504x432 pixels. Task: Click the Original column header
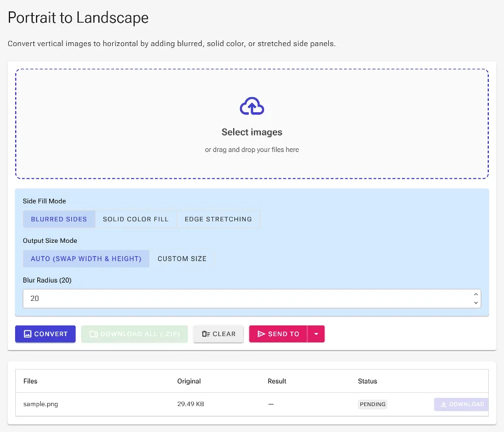[x=189, y=381]
